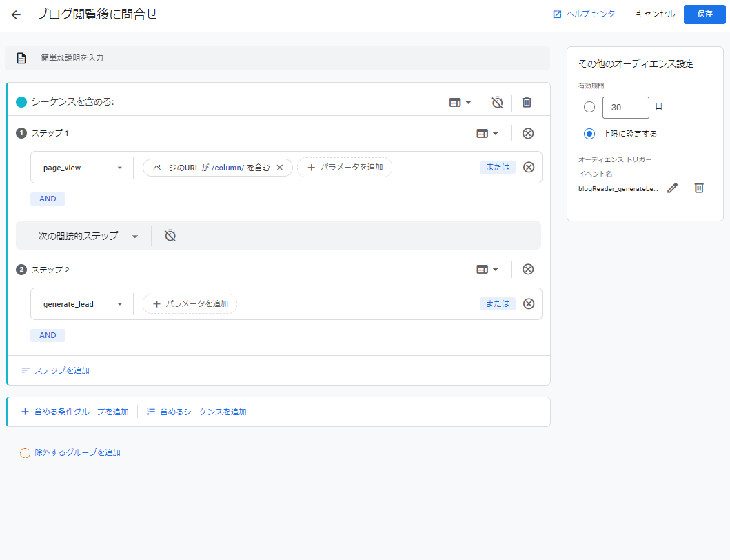Open the Step 1 scope dropdown
This screenshot has height=560, width=730.
tap(487, 134)
